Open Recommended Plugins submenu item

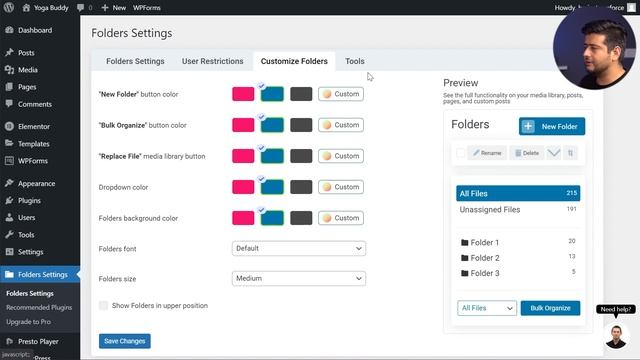click(x=39, y=307)
